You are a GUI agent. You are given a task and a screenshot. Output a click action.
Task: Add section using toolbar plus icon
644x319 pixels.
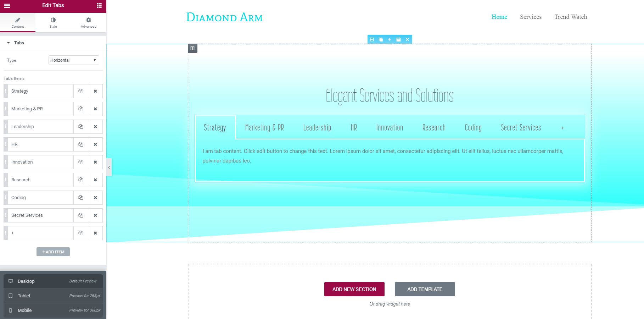390,39
